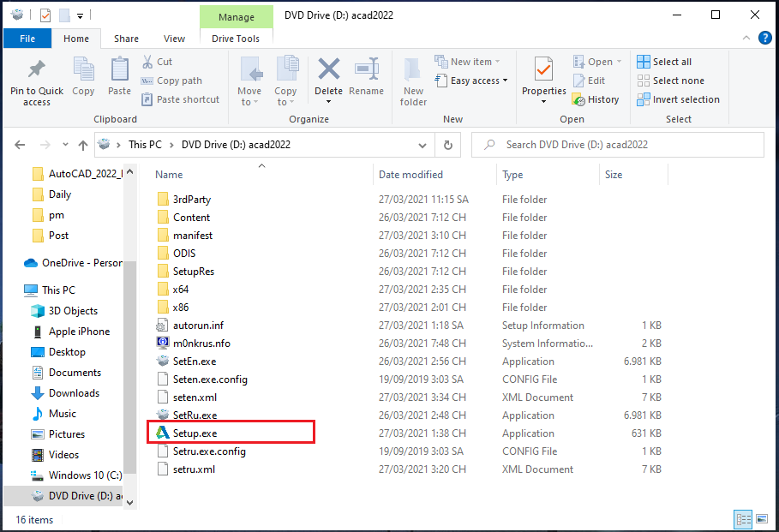Viewport: 779px width, 532px height.
Task: Click the Paste shortcut icon
Action: tap(147, 99)
